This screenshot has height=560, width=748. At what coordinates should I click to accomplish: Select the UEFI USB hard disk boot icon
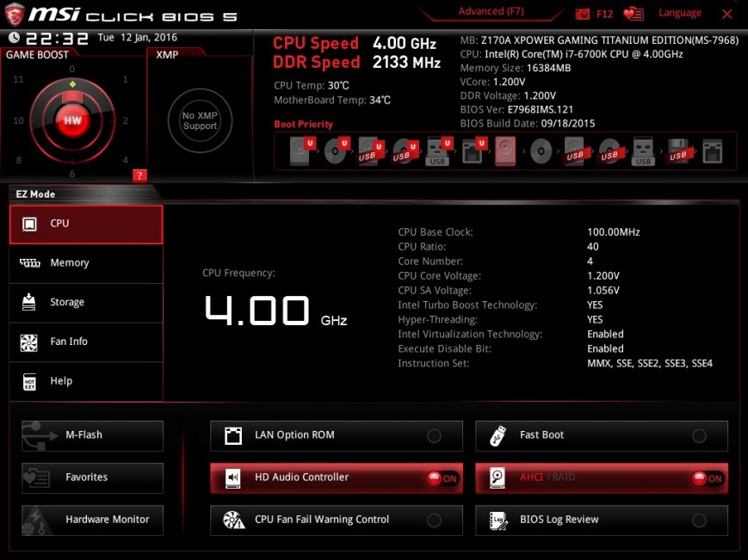pos(371,151)
